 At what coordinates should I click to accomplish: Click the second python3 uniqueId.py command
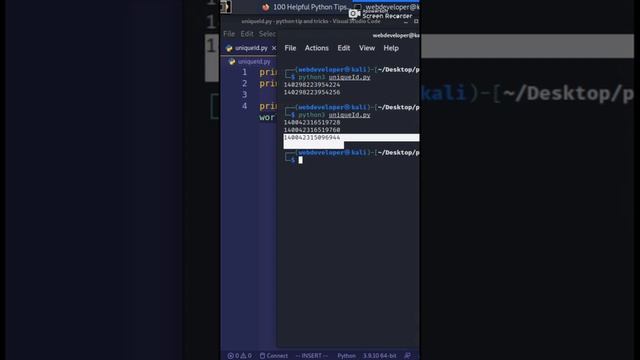pos(334,115)
